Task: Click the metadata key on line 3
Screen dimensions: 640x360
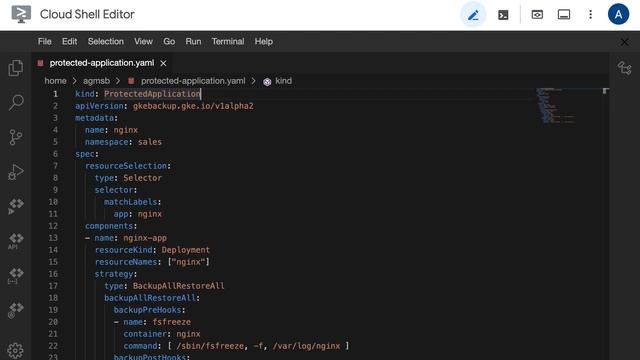Action: pyautogui.click(x=94, y=118)
